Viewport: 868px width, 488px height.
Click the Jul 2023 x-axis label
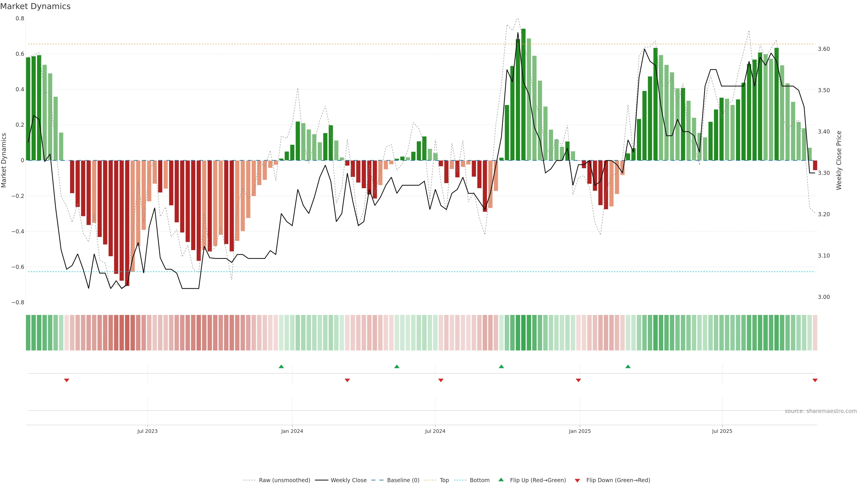(147, 431)
